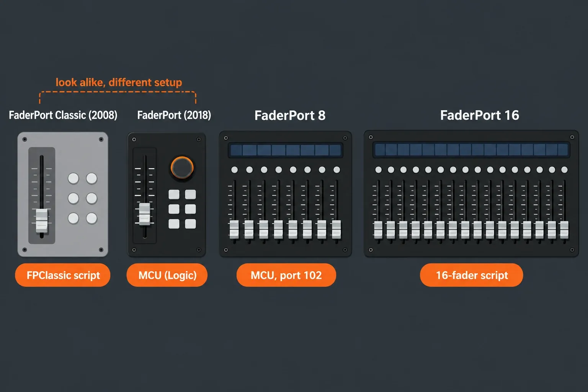The width and height of the screenshot is (588, 392).
Task: Click the orange-ringed knob on FaderPort (2018)
Action: (182, 168)
